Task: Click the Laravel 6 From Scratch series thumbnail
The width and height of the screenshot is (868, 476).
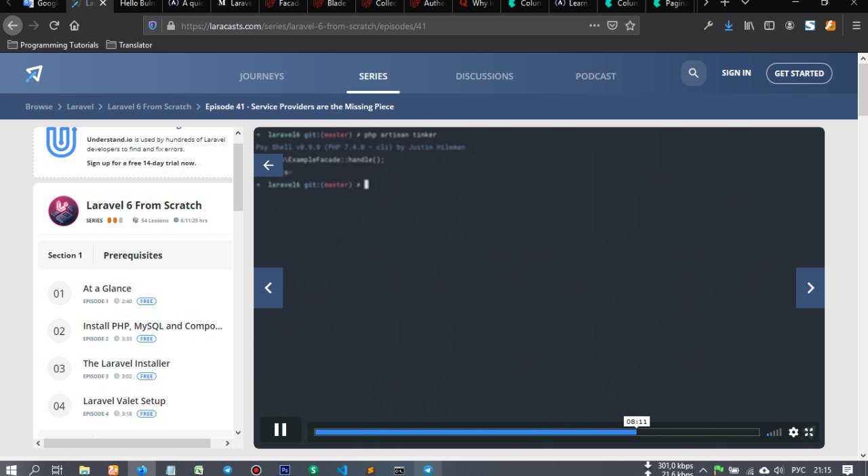Action: coord(64,211)
